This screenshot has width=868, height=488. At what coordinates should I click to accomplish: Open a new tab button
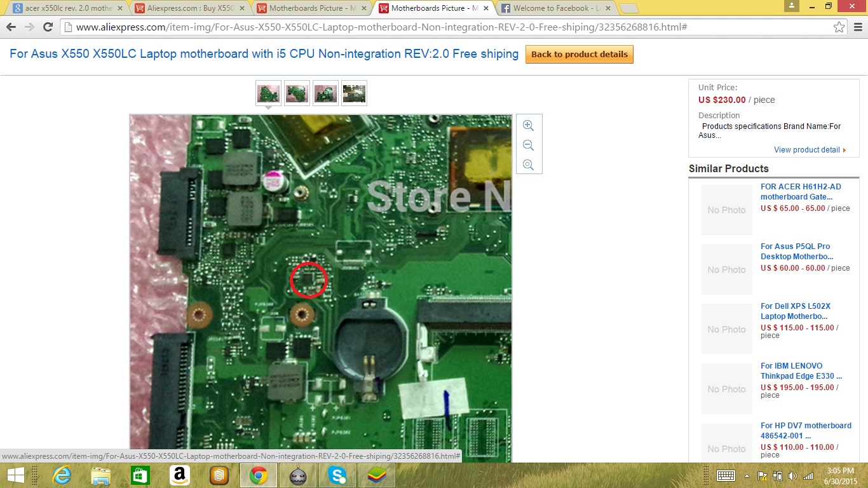[x=628, y=9]
